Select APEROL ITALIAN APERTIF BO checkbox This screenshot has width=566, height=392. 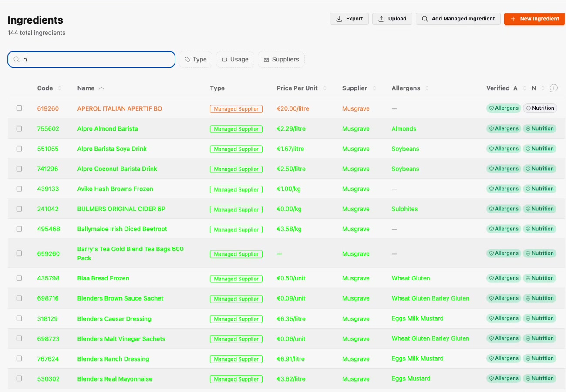coord(19,108)
